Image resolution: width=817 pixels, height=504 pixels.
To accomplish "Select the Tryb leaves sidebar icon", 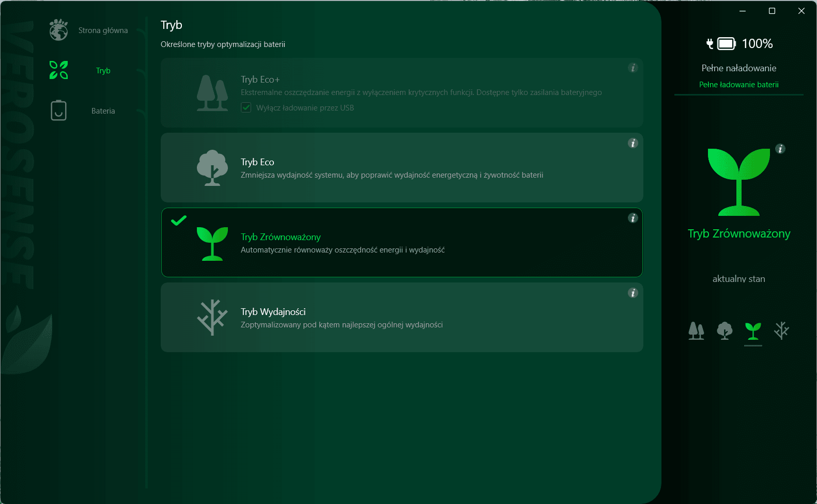I will 58,70.
